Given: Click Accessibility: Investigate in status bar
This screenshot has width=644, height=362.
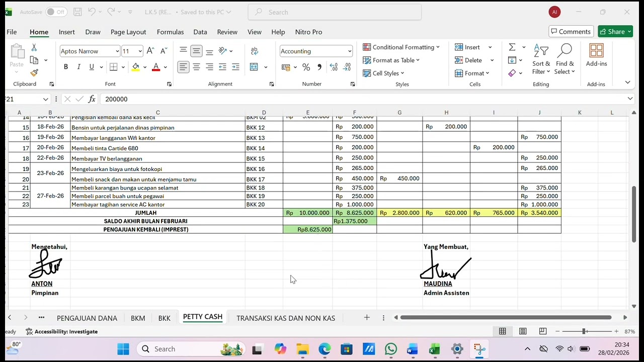Looking at the screenshot, I should [x=62, y=332].
